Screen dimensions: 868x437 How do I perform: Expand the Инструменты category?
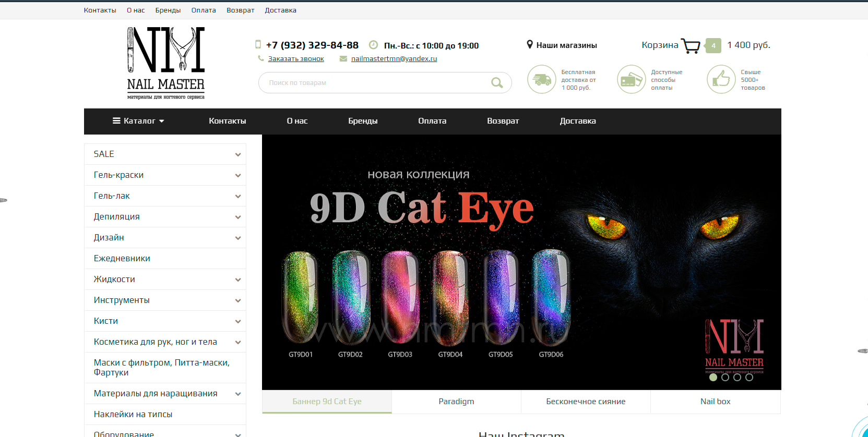click(x=238, y=300)
